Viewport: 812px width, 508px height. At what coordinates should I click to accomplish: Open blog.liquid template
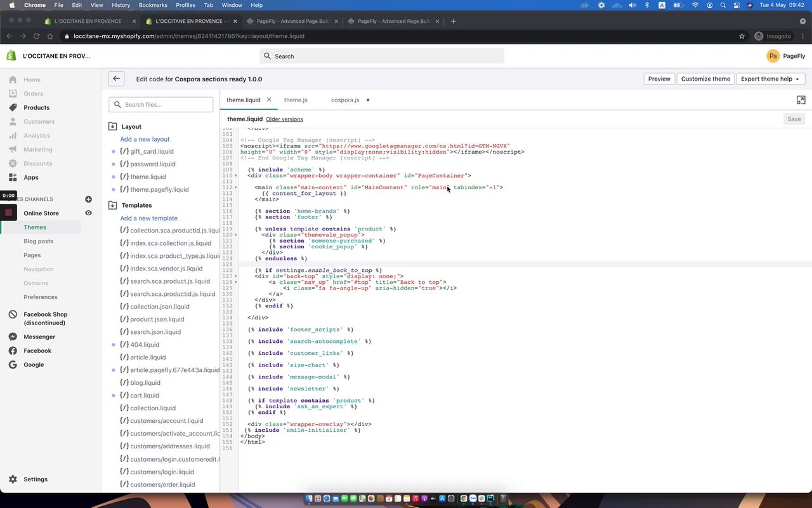coord(145,383)
